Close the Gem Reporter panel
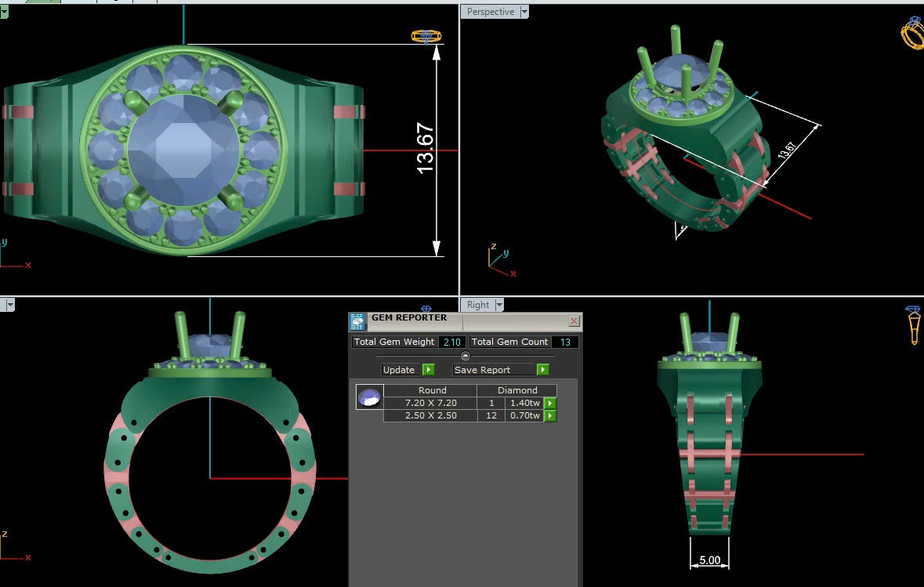Viewport: 924px width, 587px height. [574, 321]
